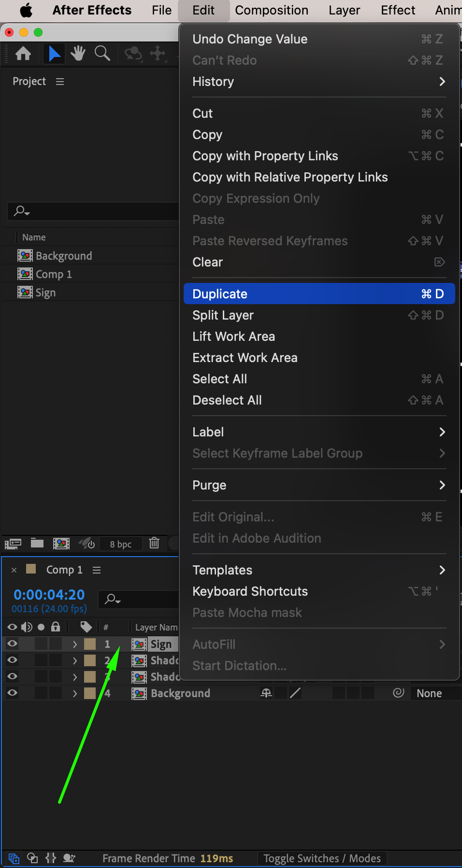Expand Render Time pane icon
The height and width of the screenshot is (868, 462).
[69, 858]
